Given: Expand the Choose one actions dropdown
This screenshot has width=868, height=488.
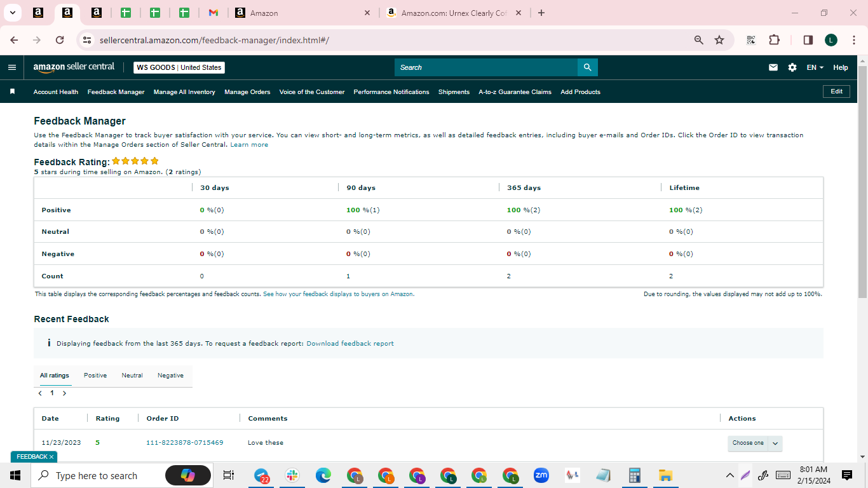Looking at the screenshot, I should (x=755, y=443).
